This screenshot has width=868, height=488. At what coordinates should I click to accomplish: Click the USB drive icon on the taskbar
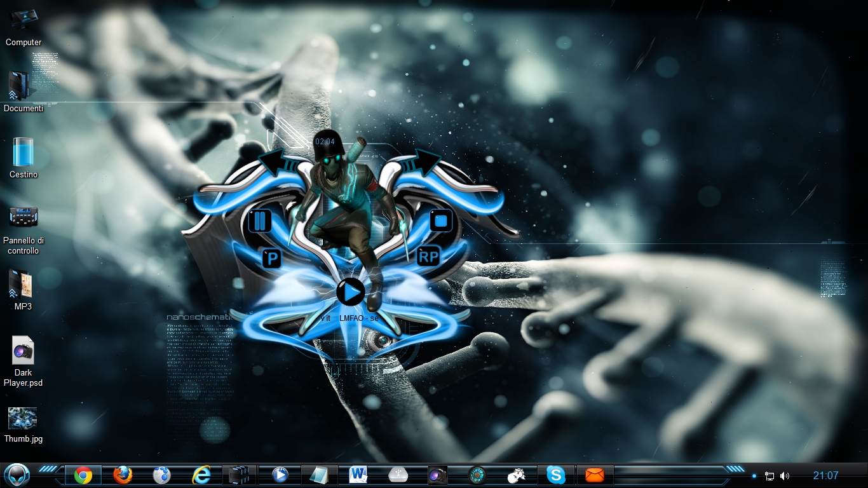(x=398, y=475)
